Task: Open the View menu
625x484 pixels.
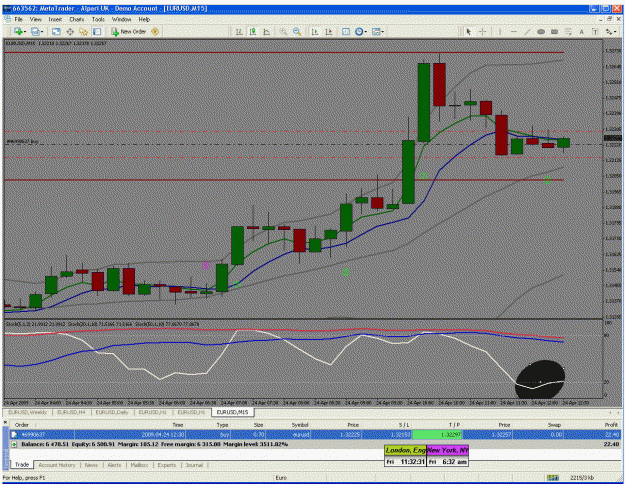Action: point(35,19)
